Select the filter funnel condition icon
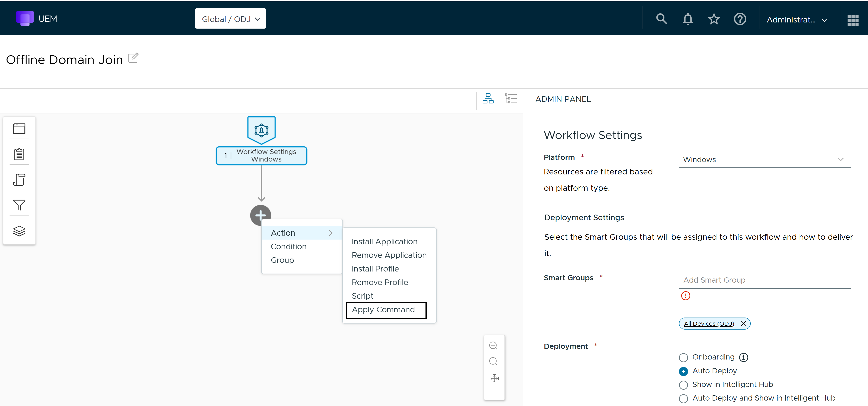Screen dimensions: 868x406 click(x=19, y=205)
